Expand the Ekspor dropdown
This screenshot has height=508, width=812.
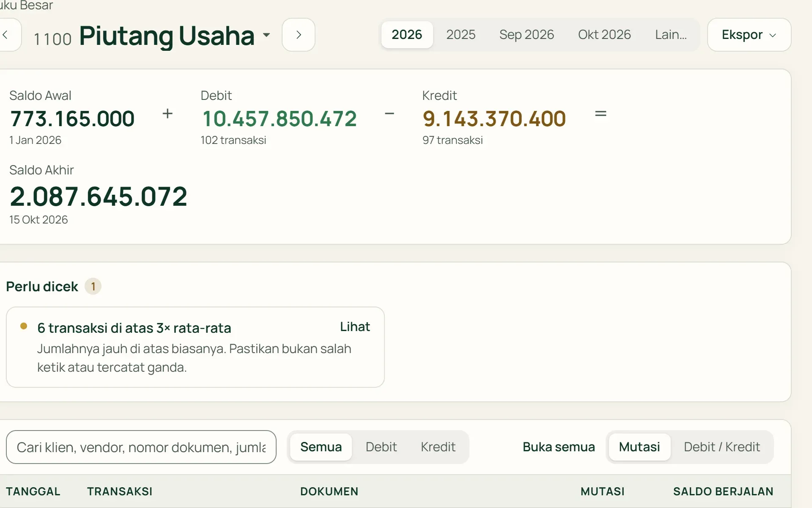pyautogui.click(x=749, y=35)
